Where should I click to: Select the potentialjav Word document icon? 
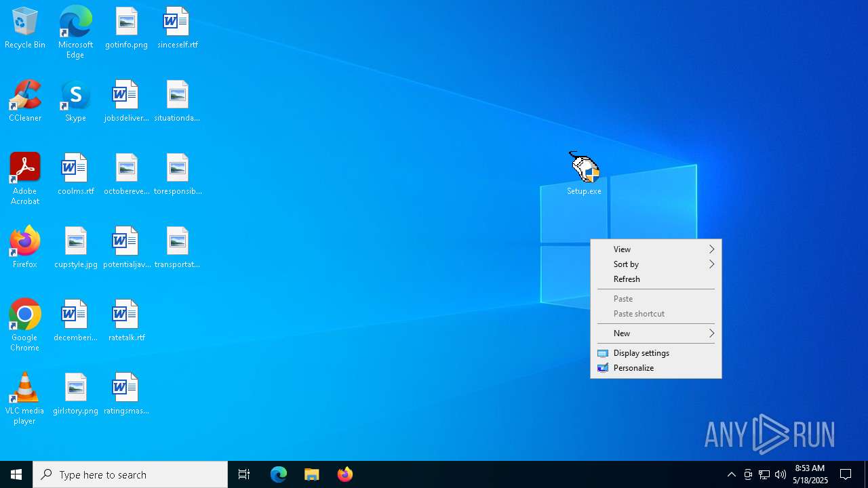(126, 248)
